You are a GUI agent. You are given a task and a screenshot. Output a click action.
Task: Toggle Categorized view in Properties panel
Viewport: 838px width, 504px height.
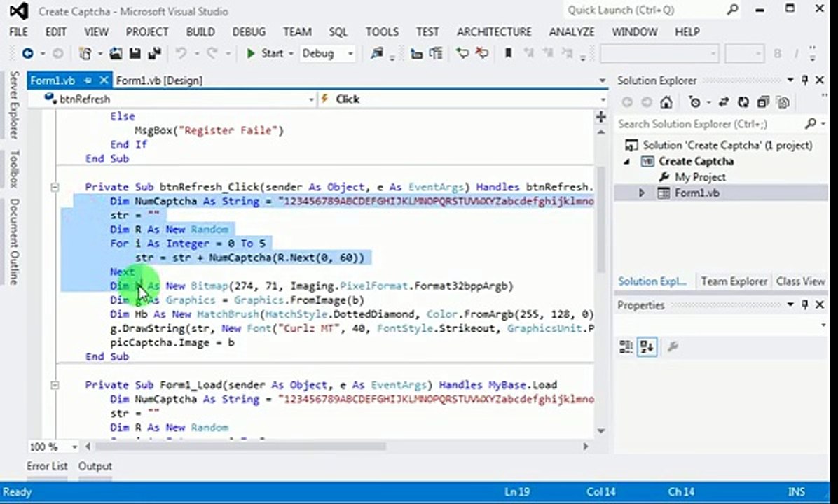tap(626, 347)
